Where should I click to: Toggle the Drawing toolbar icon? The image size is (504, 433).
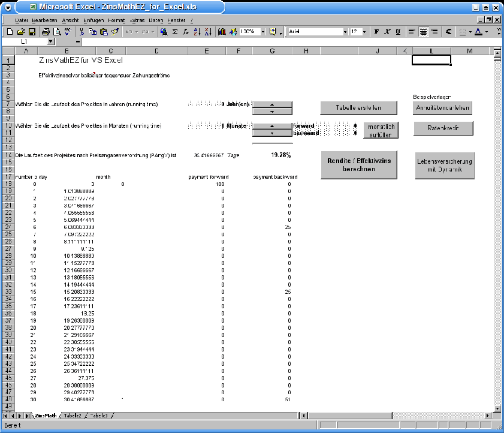coord(233,32)
